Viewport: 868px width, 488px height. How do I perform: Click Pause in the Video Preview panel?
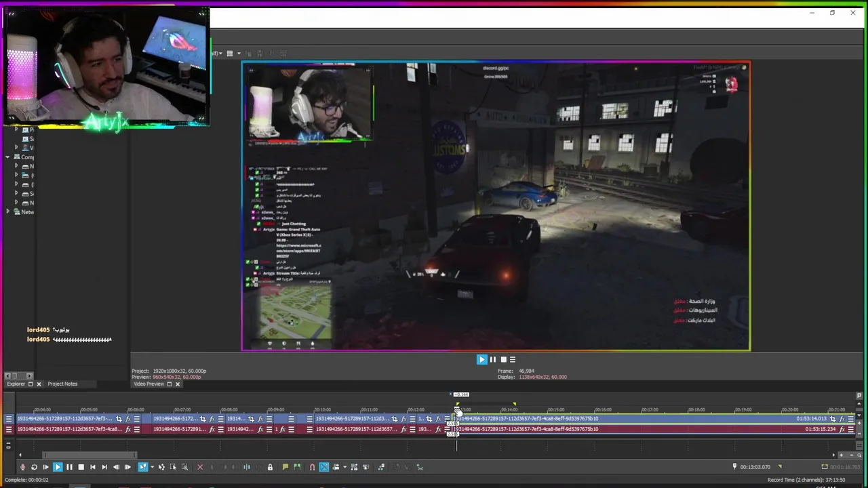(x=493, y=359)
